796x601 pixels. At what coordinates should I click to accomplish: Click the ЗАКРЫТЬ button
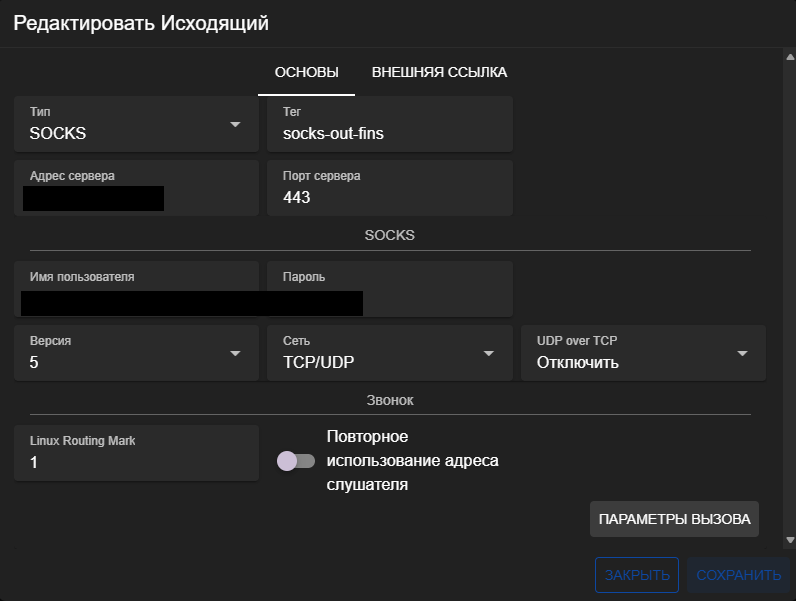[637, 575]
